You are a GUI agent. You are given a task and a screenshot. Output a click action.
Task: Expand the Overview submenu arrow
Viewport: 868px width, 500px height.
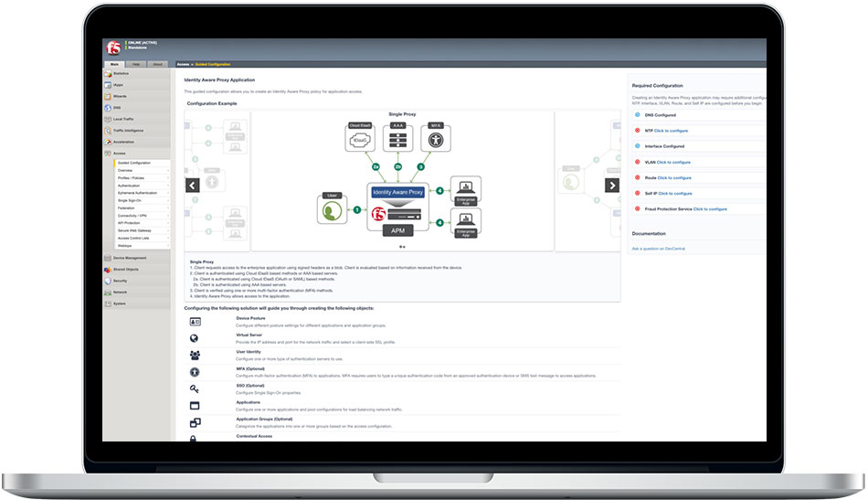(168, 171)
